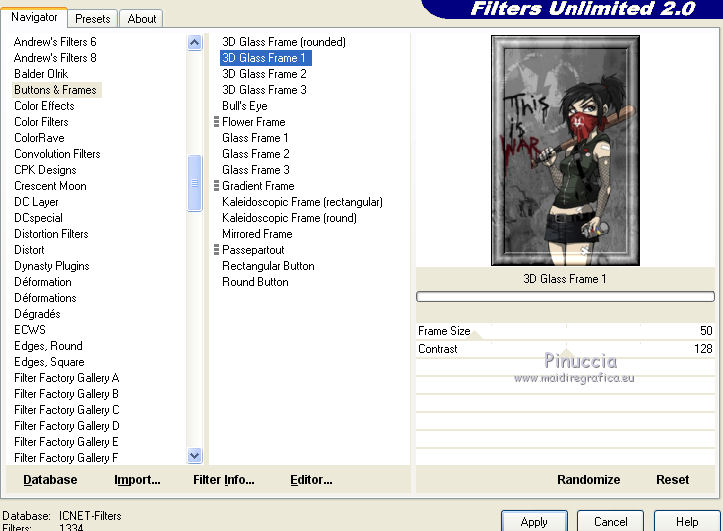Click Reset to restore defaults
The width and height of the screenshot is (723, 531).
pyautogui.click(x=672, y=480)
